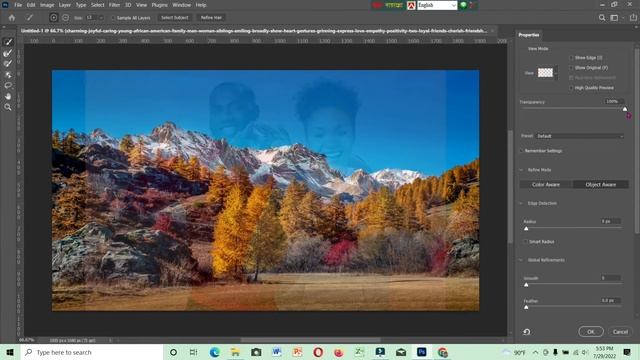Select the Brush tool in left toolbar
640x360 pixels.
click(8, 64)
